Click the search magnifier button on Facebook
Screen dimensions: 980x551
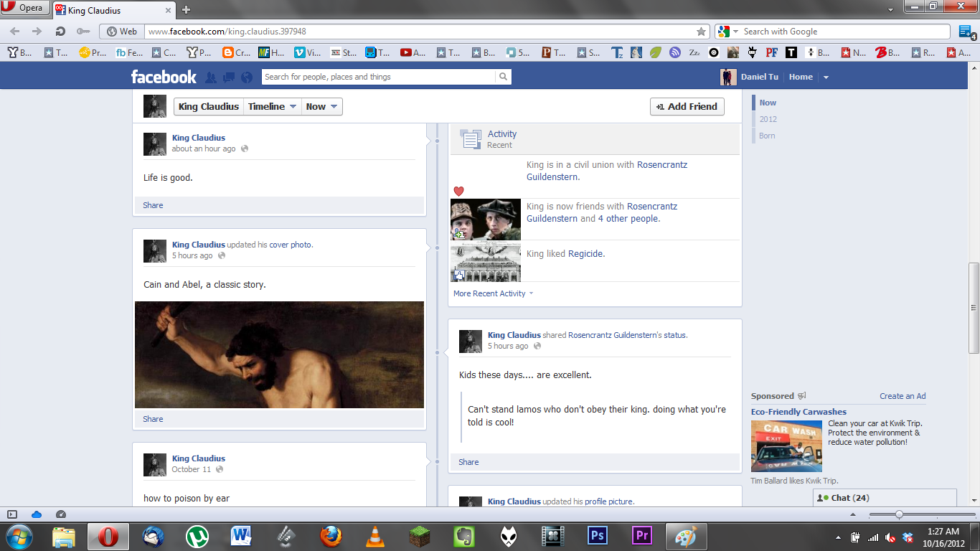[x=504, y=77]
